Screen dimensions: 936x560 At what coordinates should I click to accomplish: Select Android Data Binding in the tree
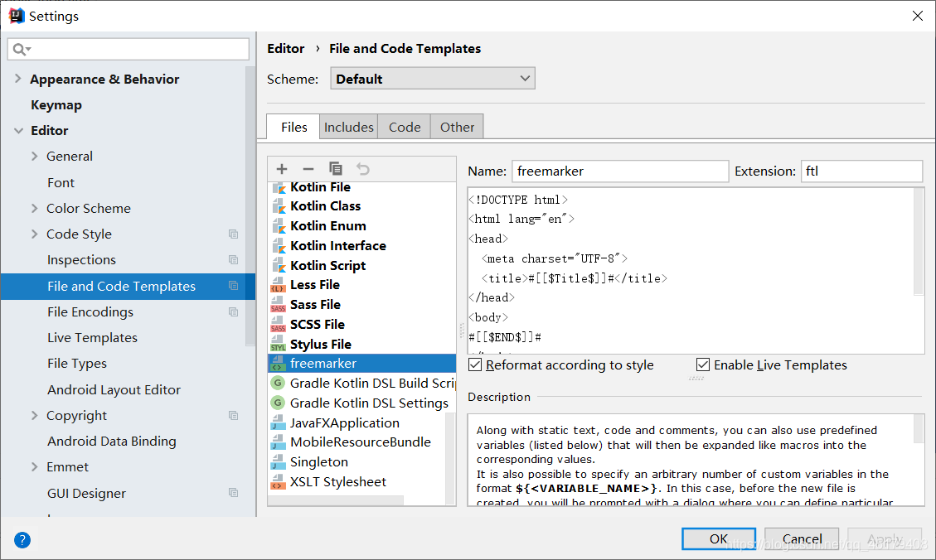[112, 442]
